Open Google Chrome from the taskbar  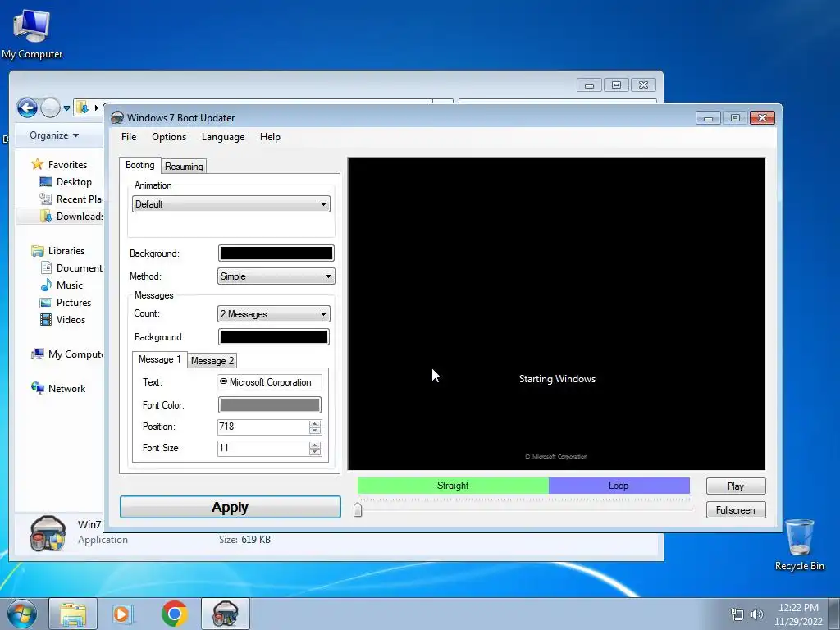[x=174, y=614]
